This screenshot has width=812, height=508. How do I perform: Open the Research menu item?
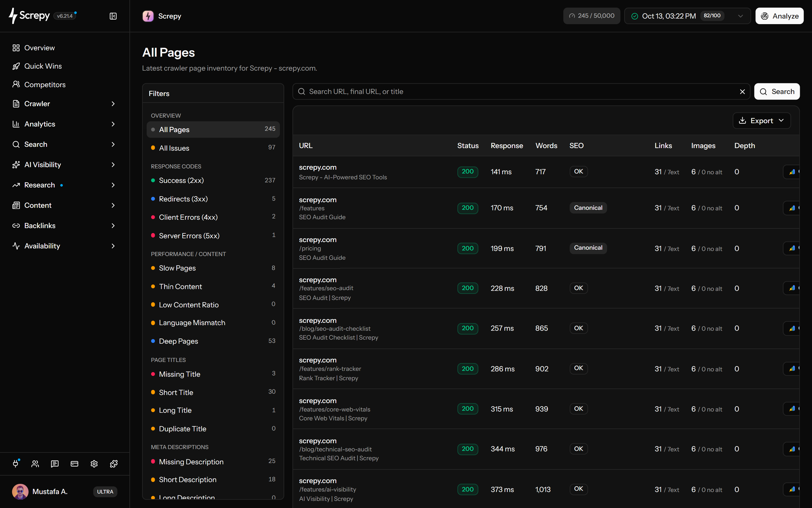point(64,185)
